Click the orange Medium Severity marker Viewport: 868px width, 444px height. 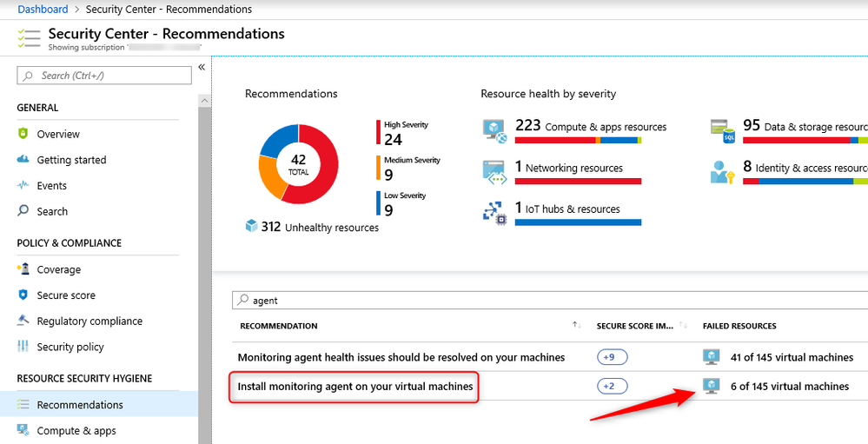pyautogui.click(x=379, y=168)
